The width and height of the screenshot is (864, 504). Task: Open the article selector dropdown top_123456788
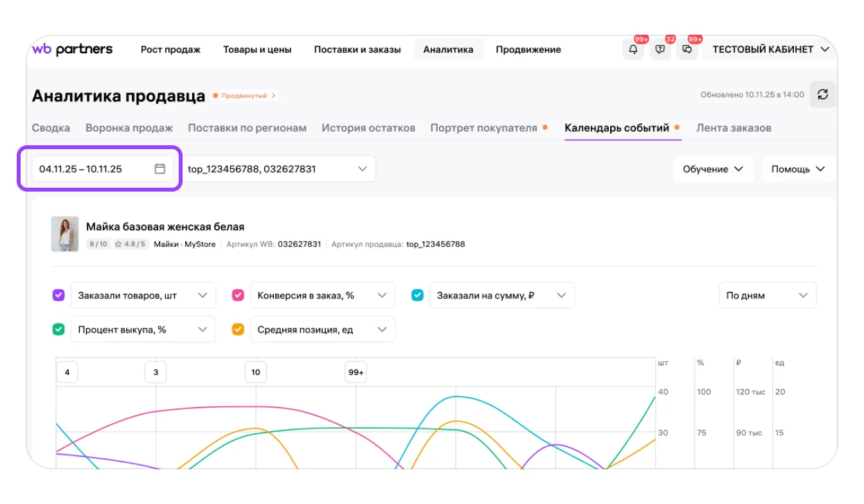pyautogui.click(x=277, y=169)
